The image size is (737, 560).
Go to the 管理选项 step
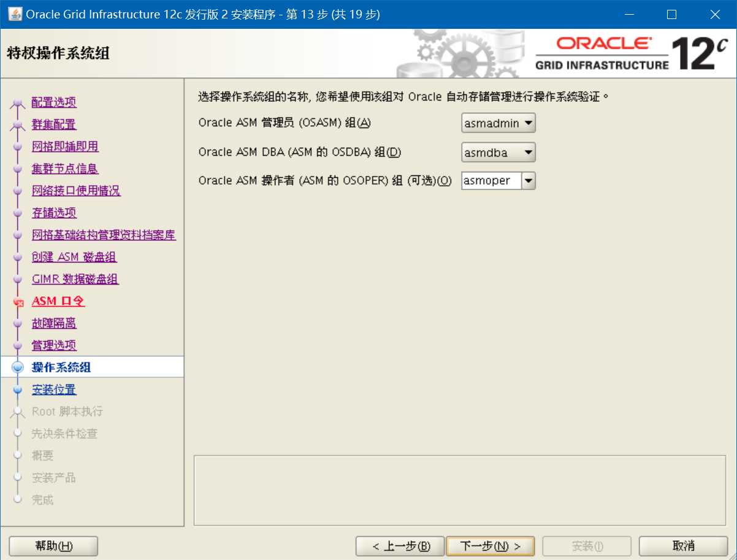(54, 345)
